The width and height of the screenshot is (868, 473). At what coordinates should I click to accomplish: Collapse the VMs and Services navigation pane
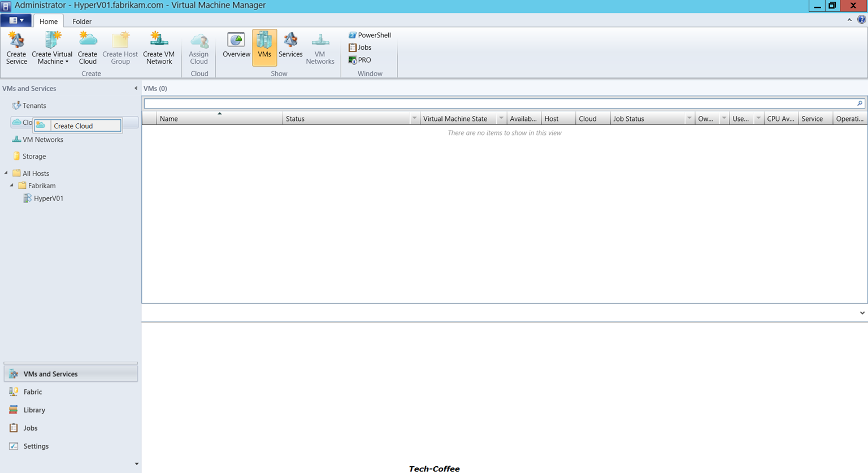pyautogui.click(x=136, y=88)
